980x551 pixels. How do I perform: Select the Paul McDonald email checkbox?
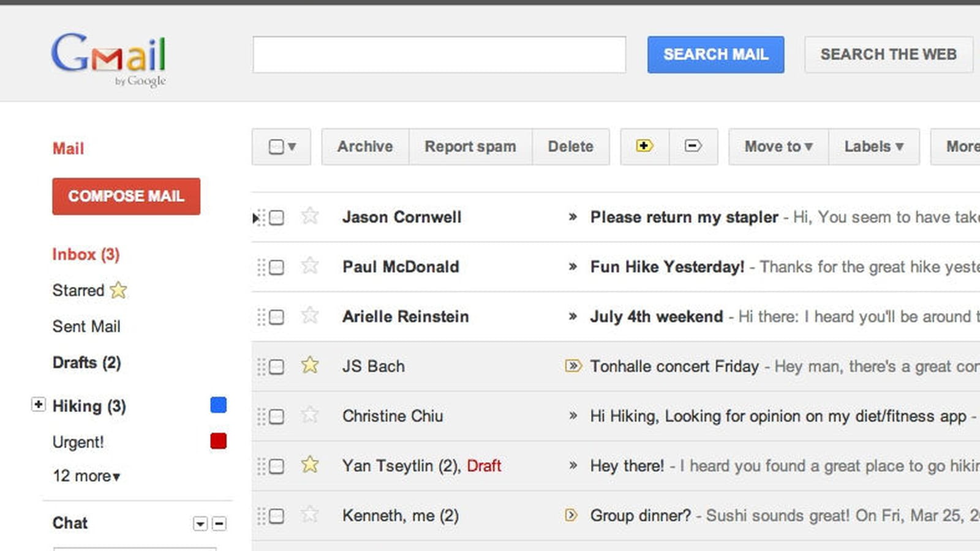click(276, 267)
